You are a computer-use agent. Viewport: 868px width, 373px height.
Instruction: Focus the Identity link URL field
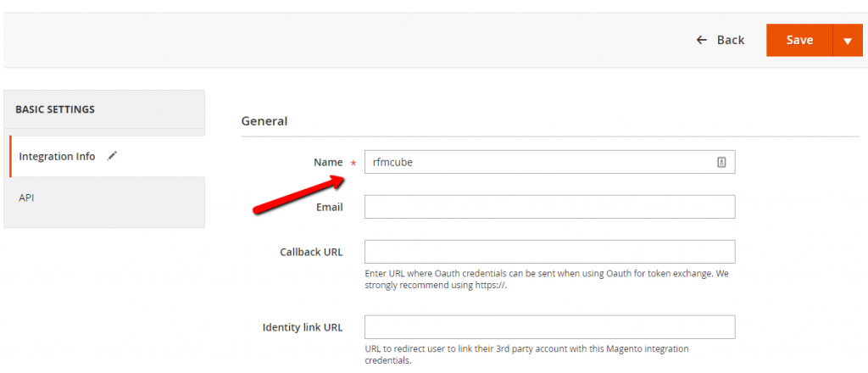(x=549, y=327)
